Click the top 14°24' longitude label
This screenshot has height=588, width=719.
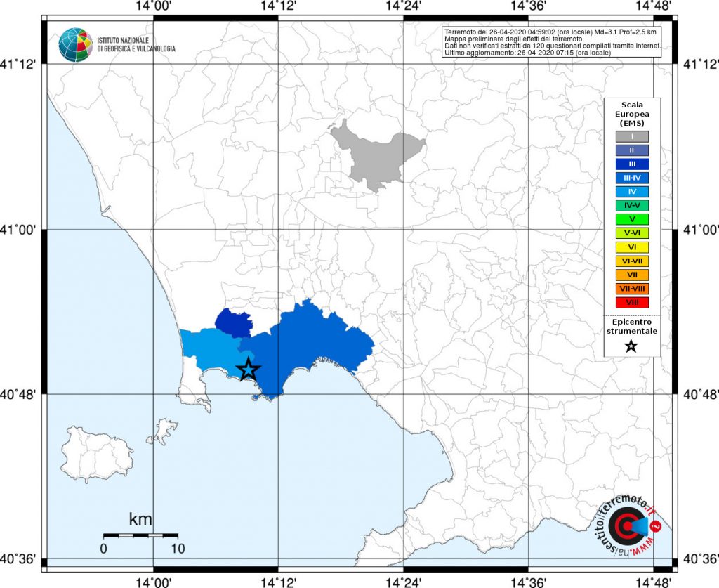(x=404, y=6)
